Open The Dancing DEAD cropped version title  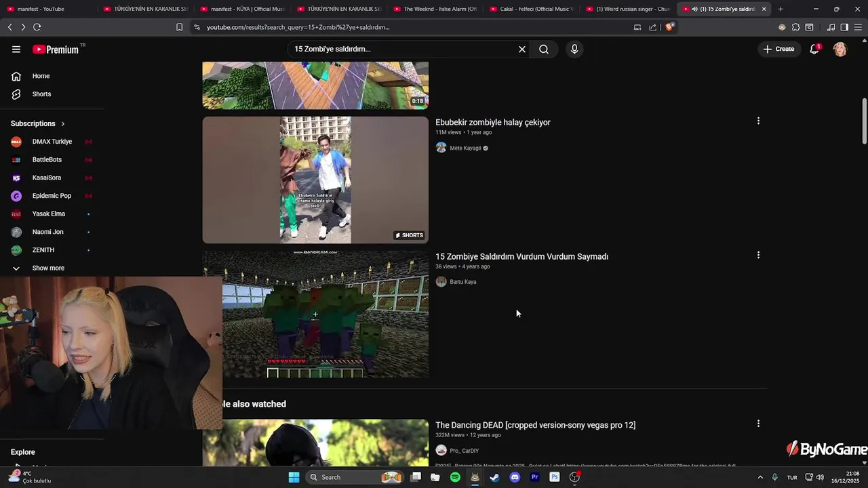(535, 425)
